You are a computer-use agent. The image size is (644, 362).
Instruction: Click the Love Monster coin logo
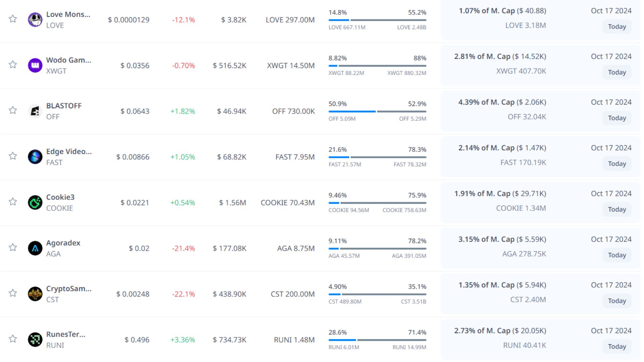tap(35, 20)
